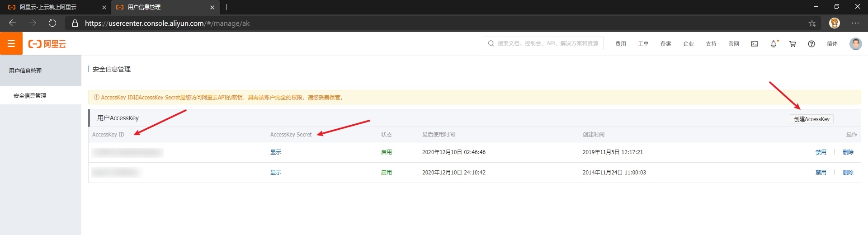Viewport: 868px width, 235px height.
Task: Open the orange hamburger menu
Action: 11,43
